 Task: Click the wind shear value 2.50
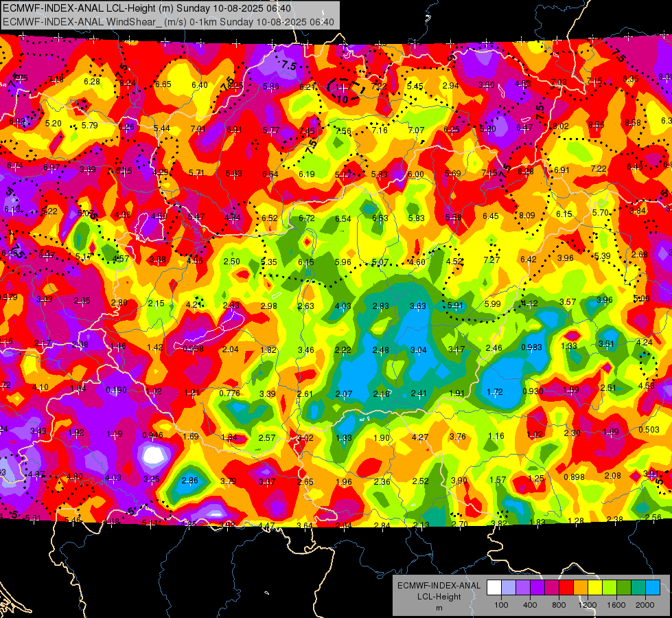click(x=232, y=262)
